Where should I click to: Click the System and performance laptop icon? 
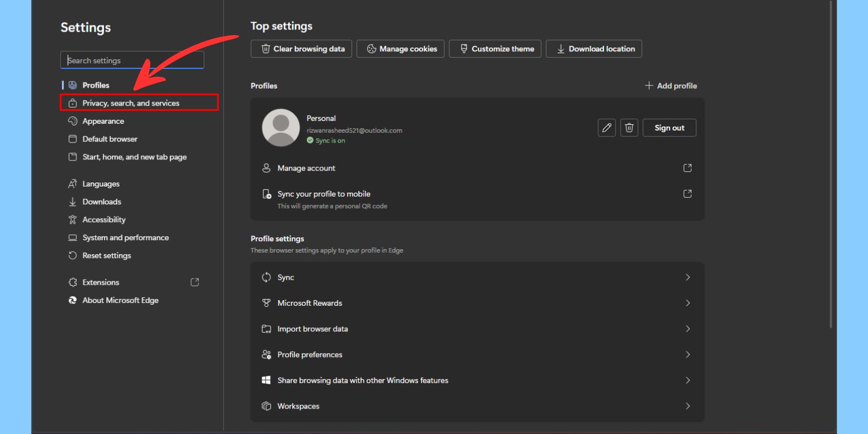click(72, 238)
